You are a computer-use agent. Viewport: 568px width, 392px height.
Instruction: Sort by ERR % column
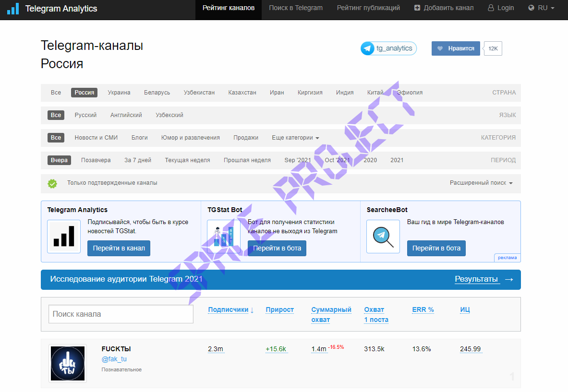click(423, 310)
